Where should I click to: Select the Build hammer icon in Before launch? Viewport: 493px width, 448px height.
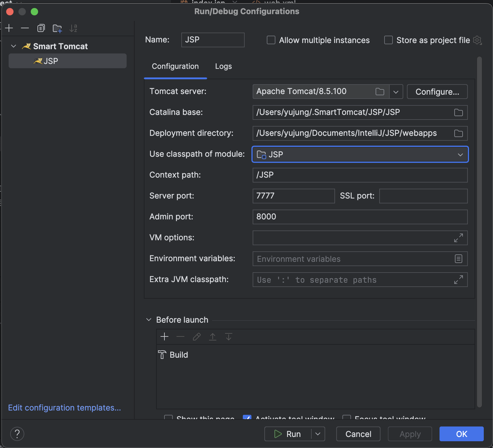pyautogui.click(x=162, y=355)
